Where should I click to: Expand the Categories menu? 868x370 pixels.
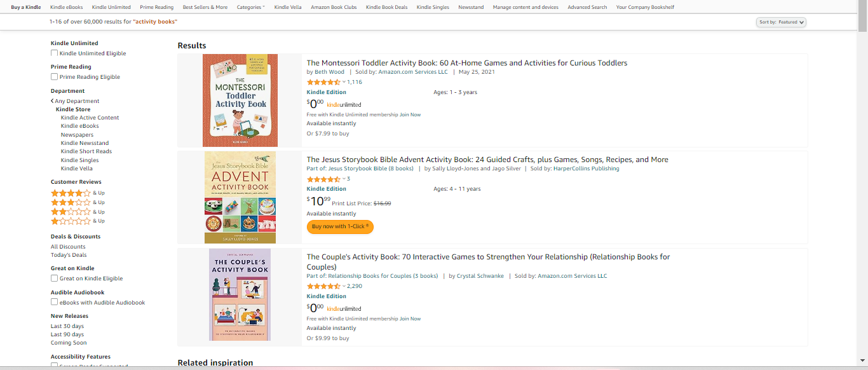(251, 7)
